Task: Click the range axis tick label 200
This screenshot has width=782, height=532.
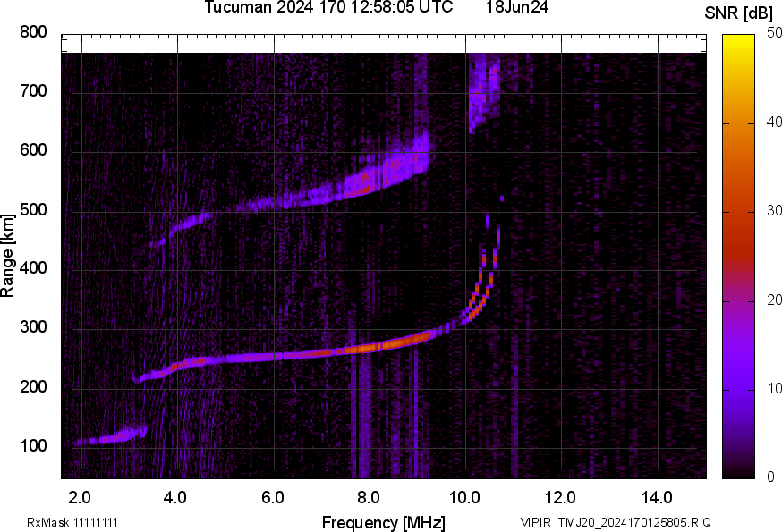Action: pyautogui.click(x=33, y=386)
